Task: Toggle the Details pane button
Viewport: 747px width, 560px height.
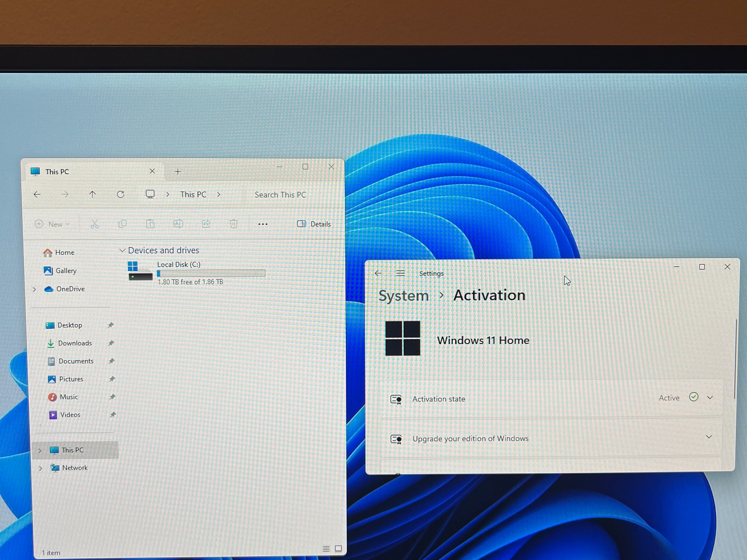Action: click(314, 224)
